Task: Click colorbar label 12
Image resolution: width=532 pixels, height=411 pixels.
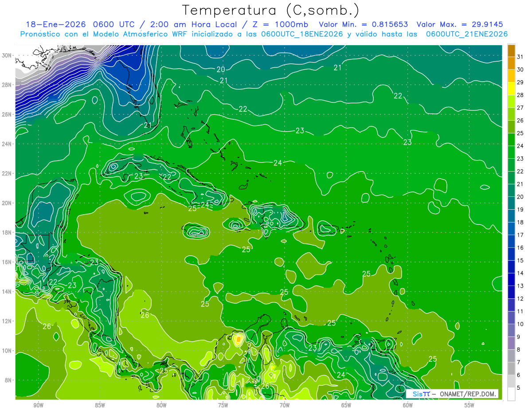Action: click(x=520, y=298)
